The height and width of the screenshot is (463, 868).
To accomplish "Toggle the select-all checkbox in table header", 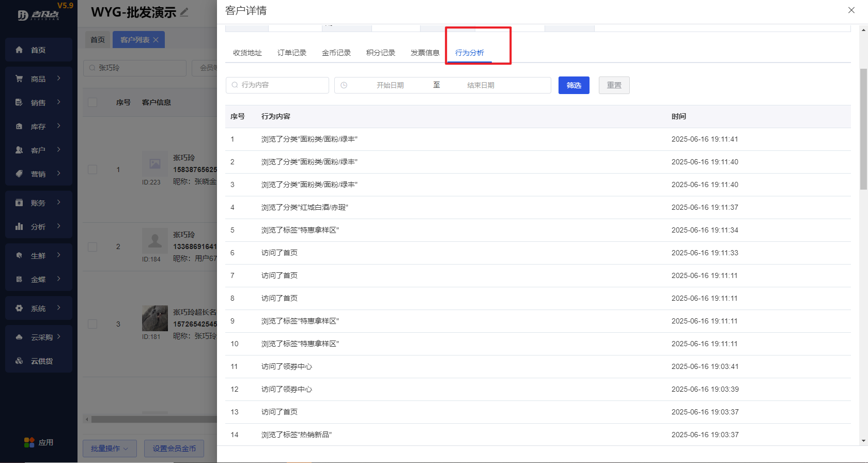I will pos(92,102).
